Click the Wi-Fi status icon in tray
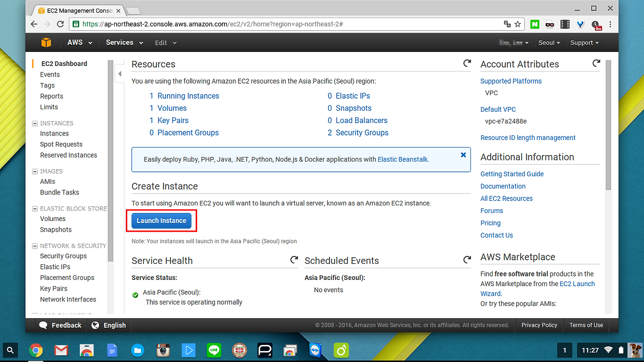644x362 pixels. point(609,350)
